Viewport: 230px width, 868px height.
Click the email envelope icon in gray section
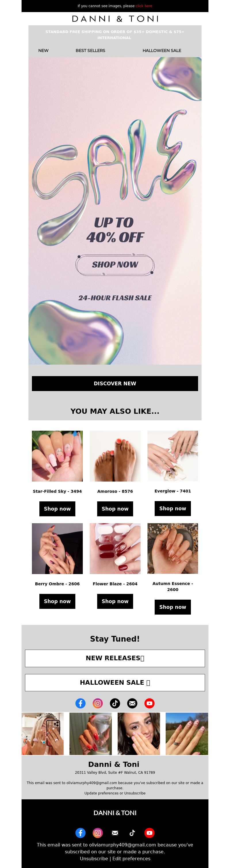coord(132,703)
